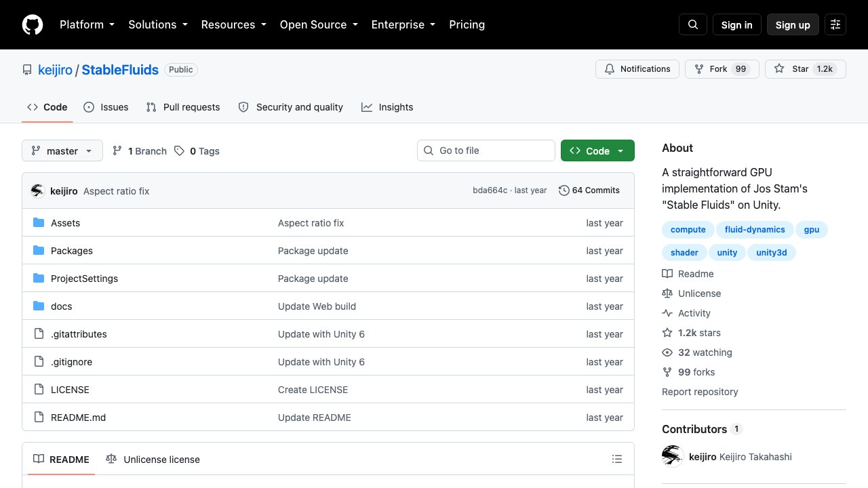Select the Code repository tab

[x=47, y=107]
